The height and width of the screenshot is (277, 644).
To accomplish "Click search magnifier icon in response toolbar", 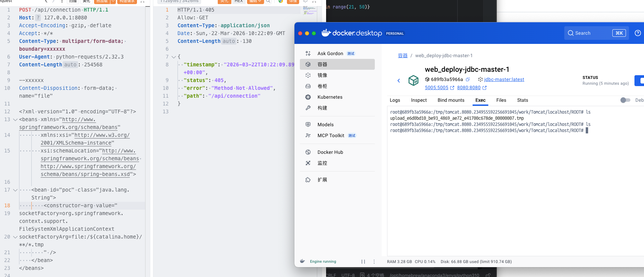I will pyautogui.click(x=268, y=1).
